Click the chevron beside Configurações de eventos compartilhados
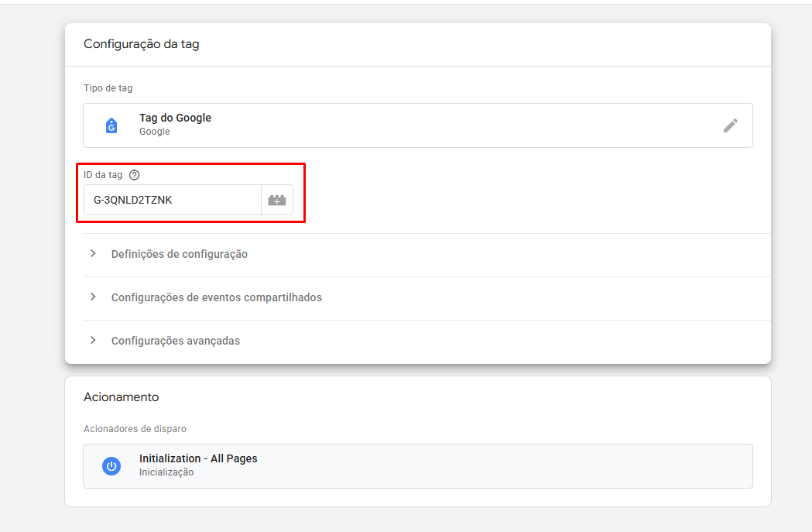This screenshot has width=812, height=532. (x=93, y=297)
